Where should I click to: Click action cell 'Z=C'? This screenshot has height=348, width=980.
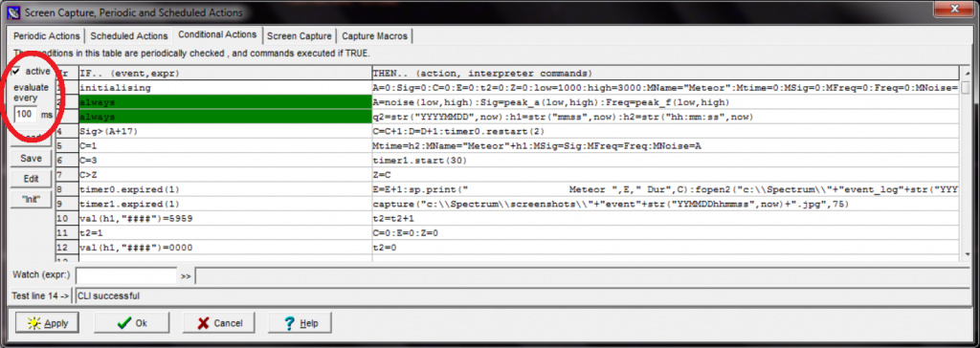tap(666, 175)
